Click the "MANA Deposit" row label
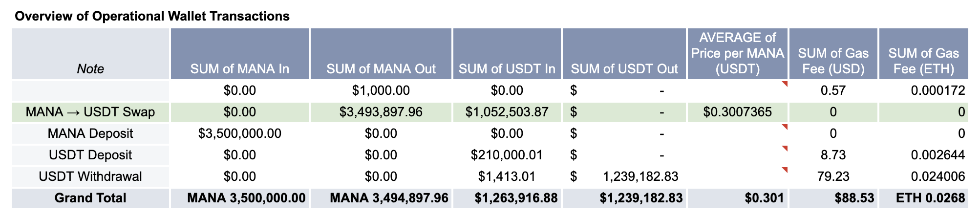 tap(90, 133)
